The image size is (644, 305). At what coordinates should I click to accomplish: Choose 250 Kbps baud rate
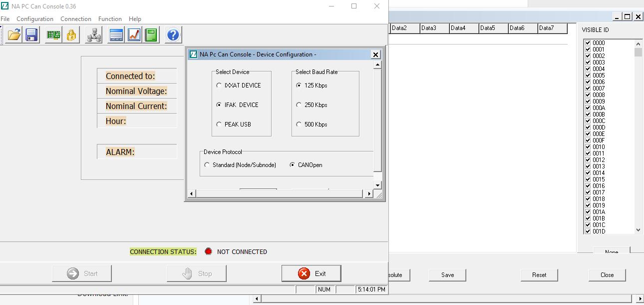(299, 105)
